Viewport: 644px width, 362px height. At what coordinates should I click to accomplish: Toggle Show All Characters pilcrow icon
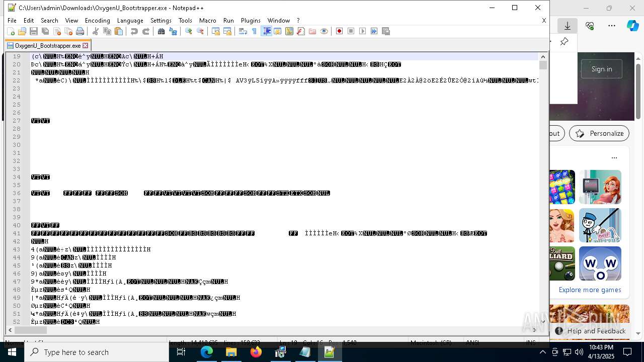[255, 31]
